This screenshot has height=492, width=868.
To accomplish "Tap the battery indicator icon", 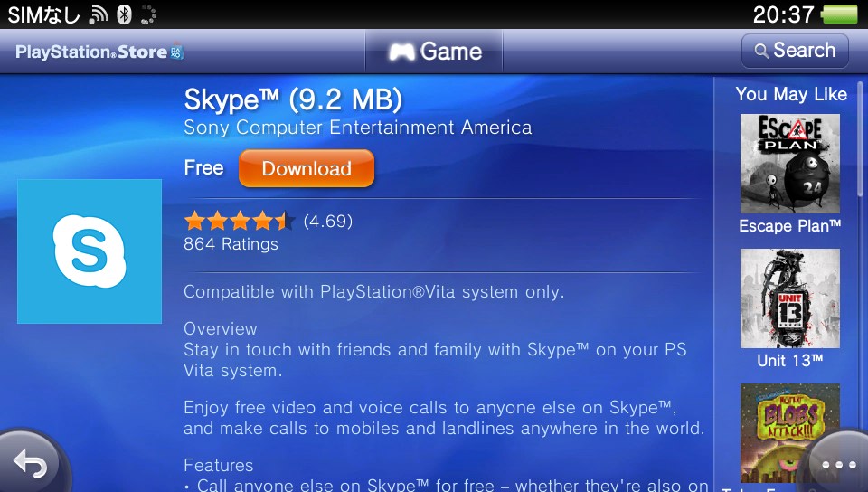I will (839, 14).
